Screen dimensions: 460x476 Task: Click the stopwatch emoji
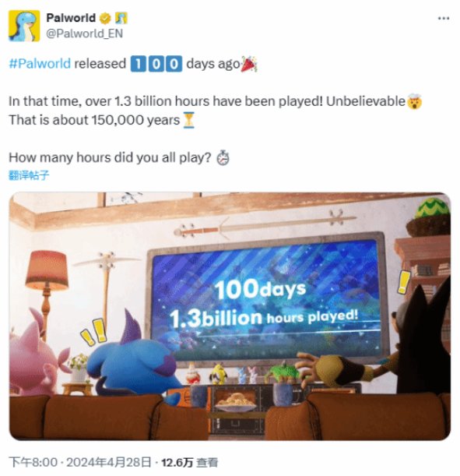[x=223, y=158]
